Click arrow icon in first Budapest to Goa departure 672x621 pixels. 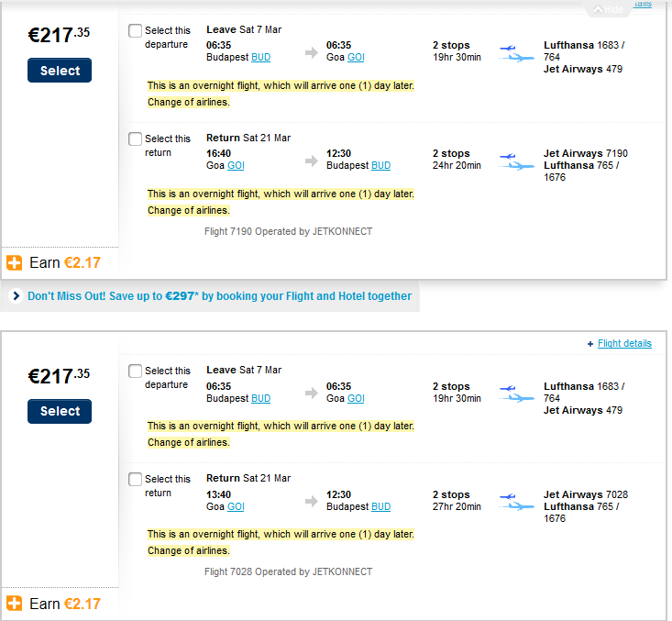click(312, 52)
